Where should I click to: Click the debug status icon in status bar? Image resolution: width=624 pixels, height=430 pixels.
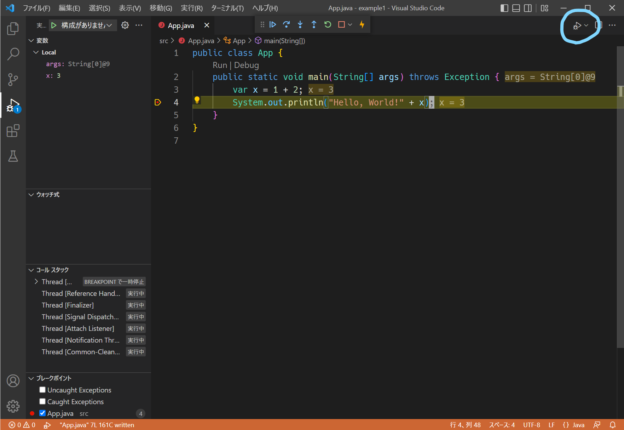47,425
